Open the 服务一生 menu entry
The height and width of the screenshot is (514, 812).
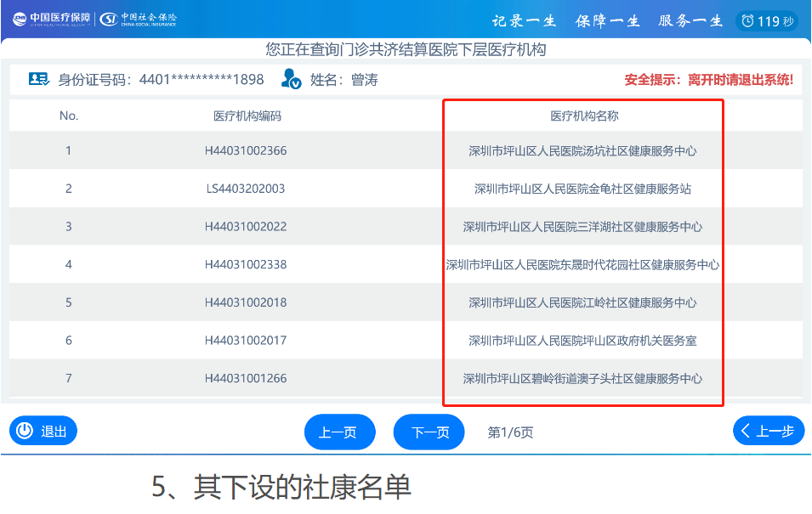click(689, 20)
